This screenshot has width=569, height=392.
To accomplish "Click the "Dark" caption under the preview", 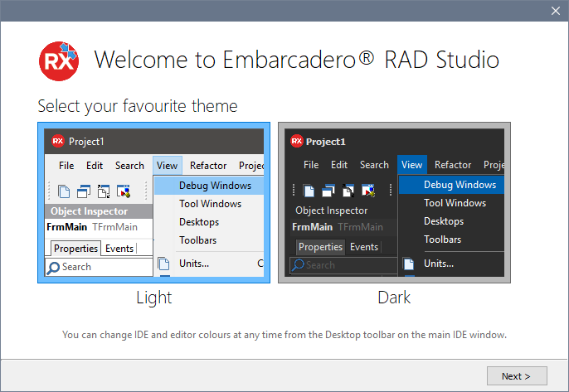I will 394,298.
